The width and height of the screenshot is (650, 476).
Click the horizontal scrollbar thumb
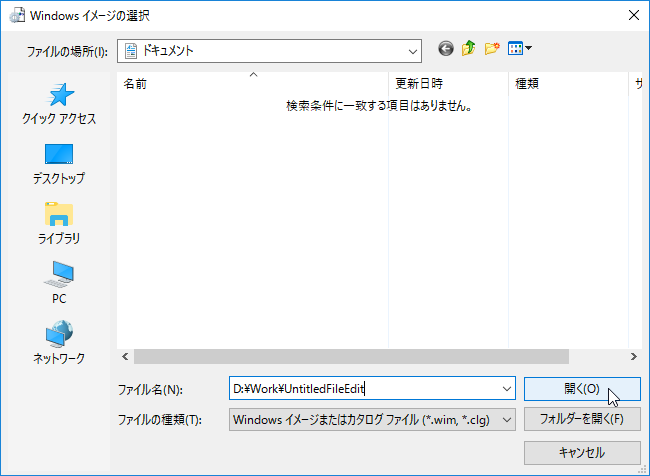351,357
